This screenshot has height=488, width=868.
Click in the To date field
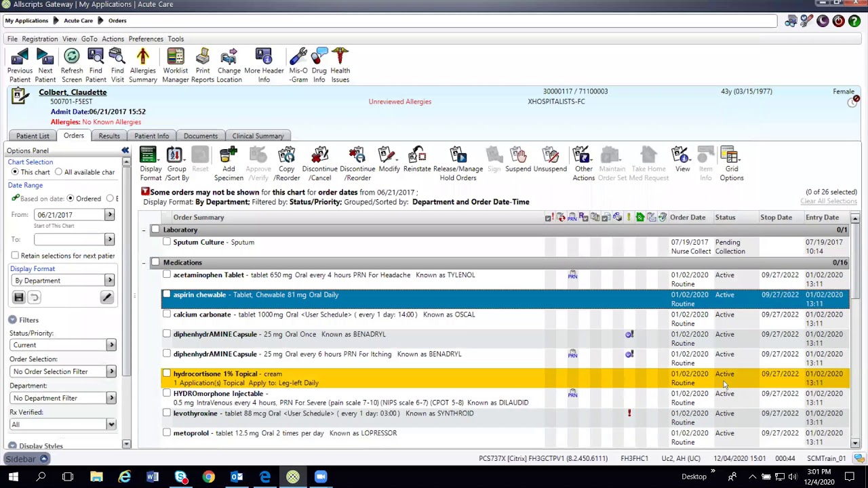click(x=69, y=239)
